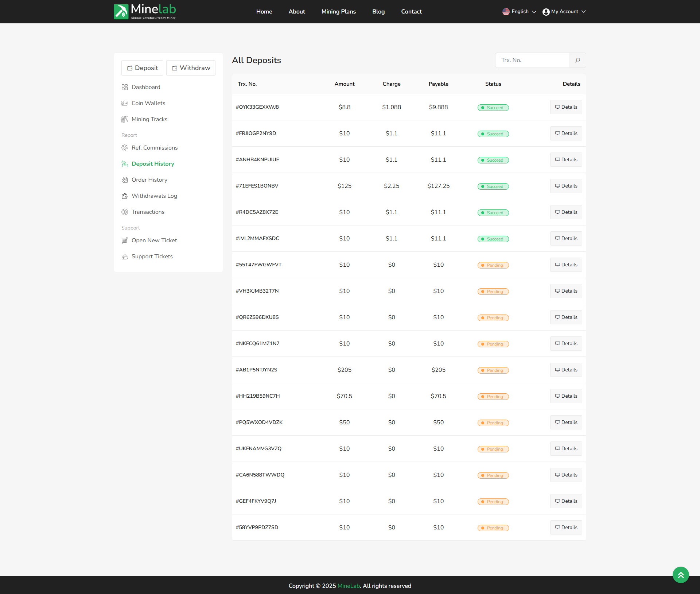This screenshot has height=594, width=700.
Task: Go to the Blog menu item
Action: click(x=378, y=12)
